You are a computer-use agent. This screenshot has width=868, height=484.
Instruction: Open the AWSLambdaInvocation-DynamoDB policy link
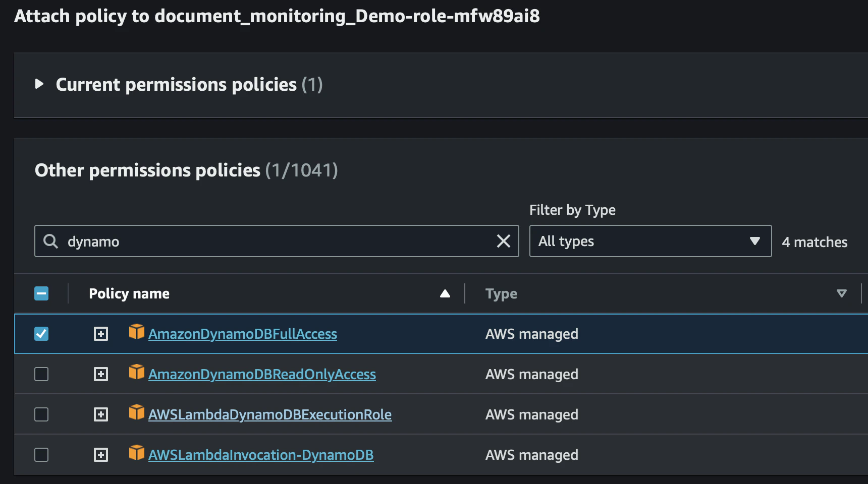(x=261, y=455)
